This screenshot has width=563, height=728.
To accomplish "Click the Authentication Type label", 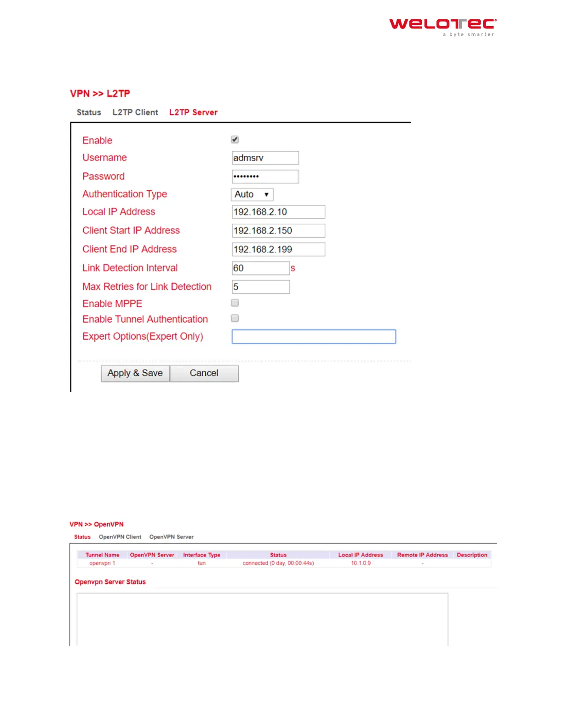I will click(x=125, y=194).
